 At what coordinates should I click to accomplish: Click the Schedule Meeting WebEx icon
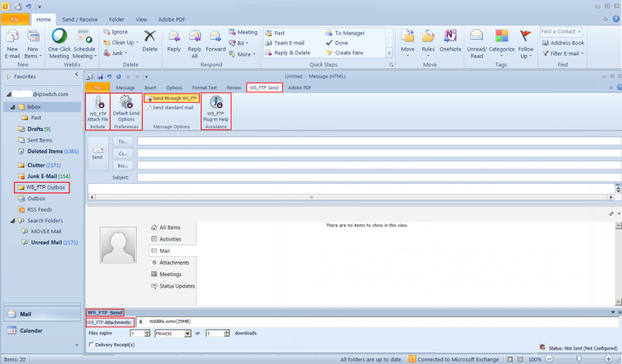pyautogui.click(x=84, y=37)
